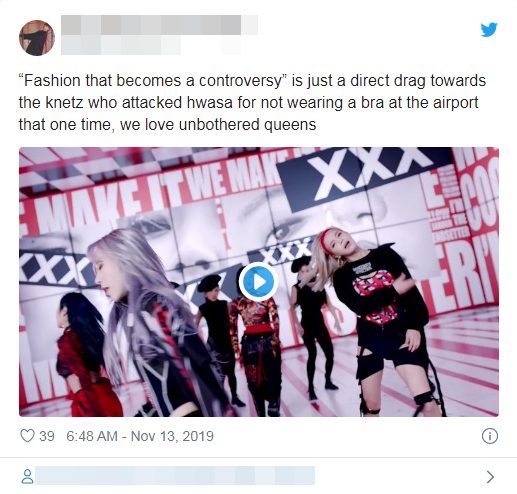The height and width of the screenshot is (494, 517).
Task: Click the person silhouette icon at the bottom
Action: [x=27, y=476]
